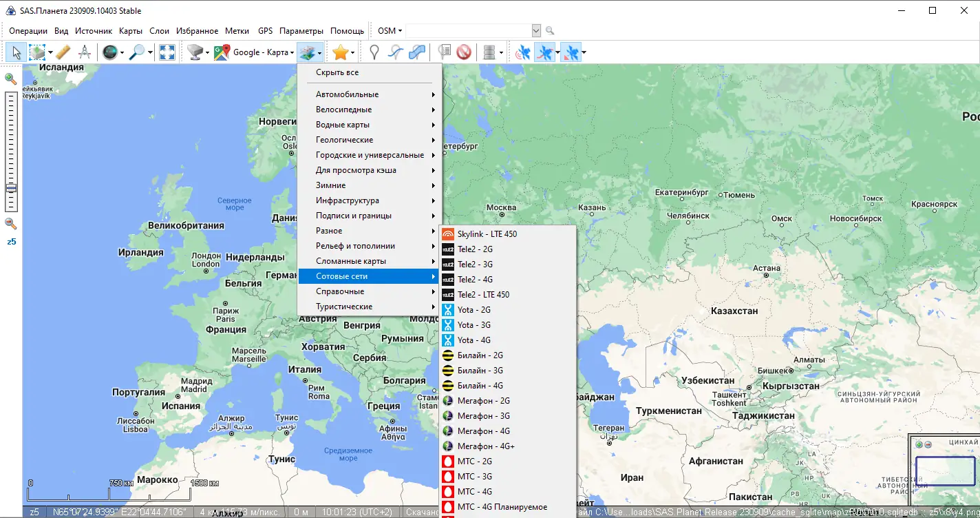This screenshot has height=518, width=980.
Task: Expand the globe go-to dropdown arrow
Action: coord(122,52)
